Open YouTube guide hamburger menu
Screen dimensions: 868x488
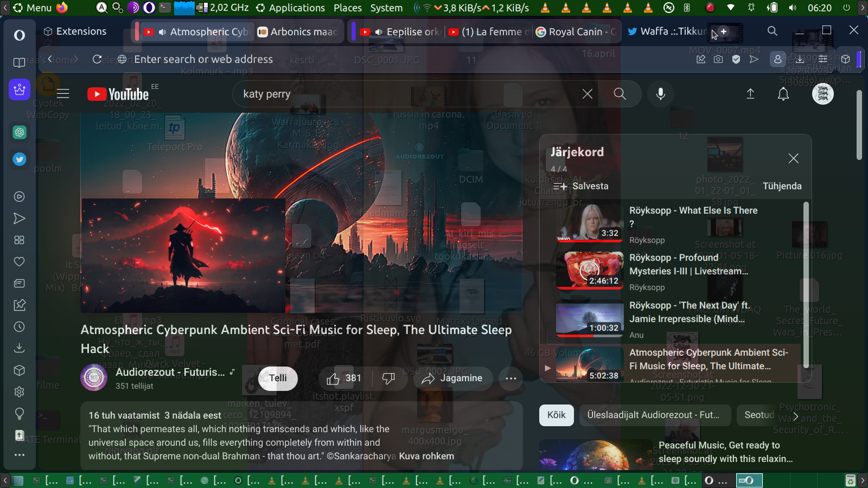click(x=63, y=94)
